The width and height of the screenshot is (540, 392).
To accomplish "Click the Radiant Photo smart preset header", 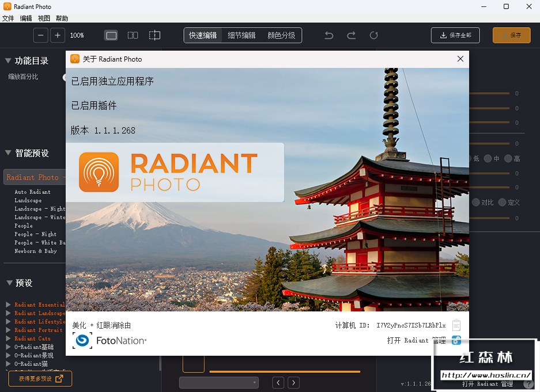I will [x=35, y=177].
